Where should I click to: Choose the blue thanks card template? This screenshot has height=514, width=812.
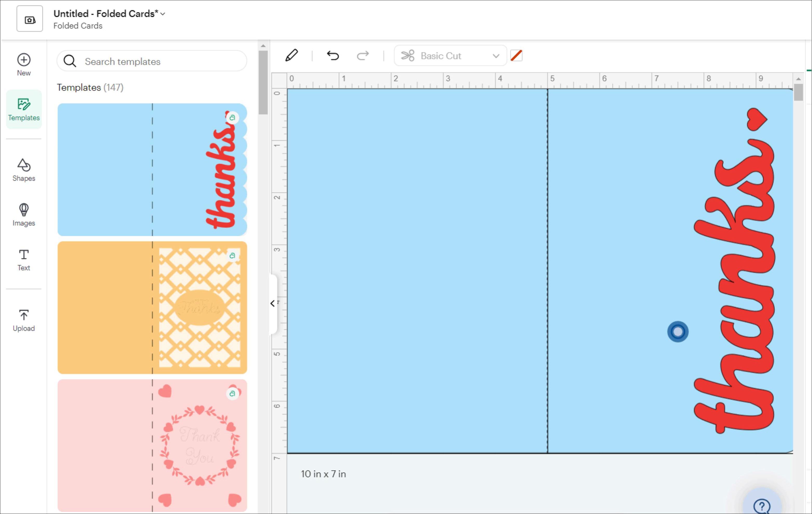tap(152, 169)
